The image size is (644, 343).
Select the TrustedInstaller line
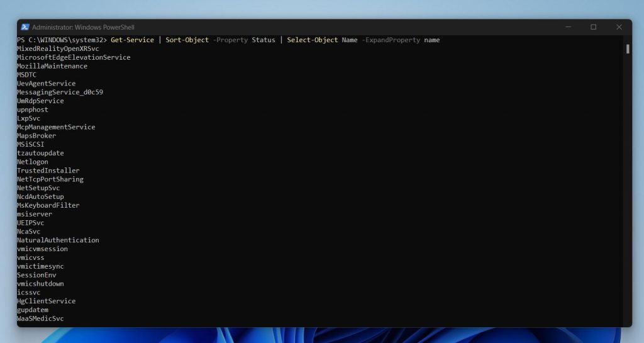tap(48, 171)
